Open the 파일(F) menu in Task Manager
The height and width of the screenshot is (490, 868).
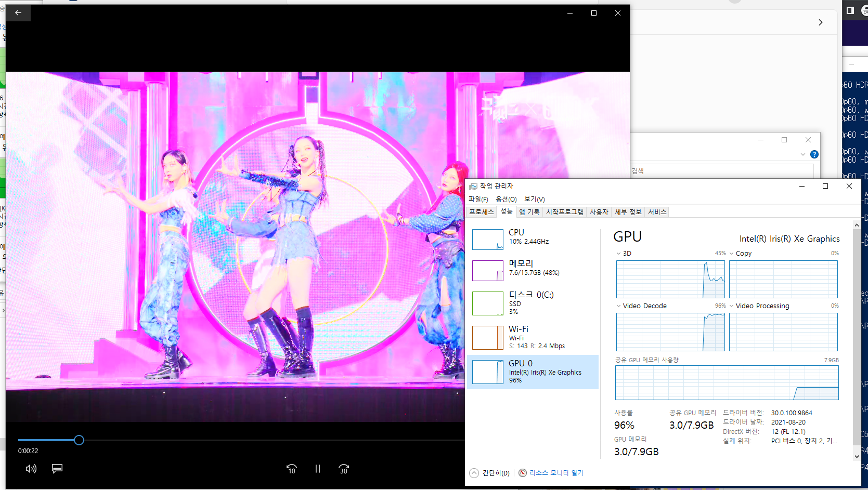tap(478, 199)
